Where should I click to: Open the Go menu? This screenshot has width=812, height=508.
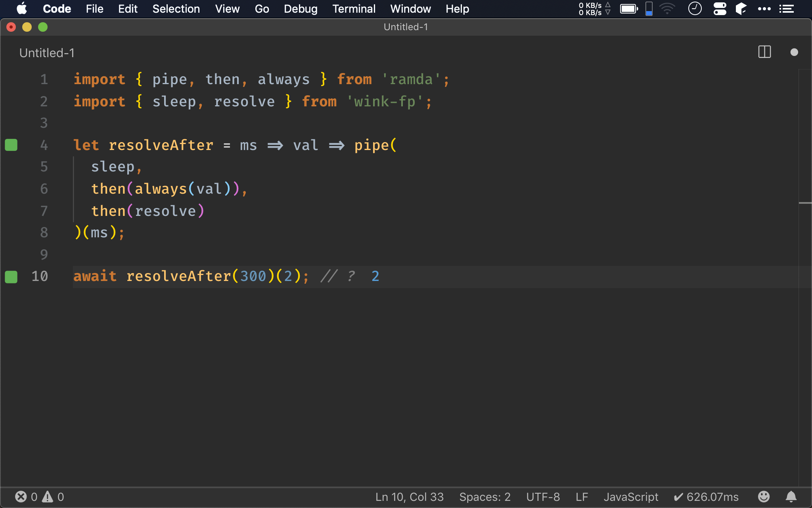click(262, 9)
